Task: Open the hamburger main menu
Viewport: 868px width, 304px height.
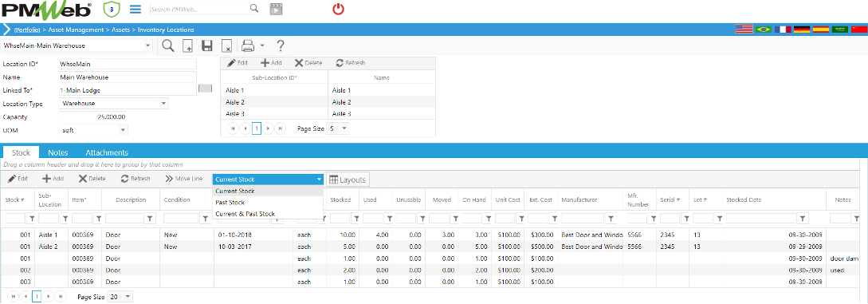Action: pos(135,10)
